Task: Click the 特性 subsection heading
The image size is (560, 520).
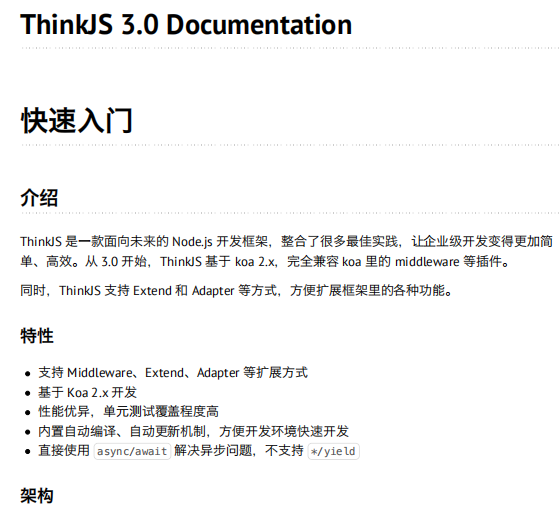Action: tap(37, 336)
